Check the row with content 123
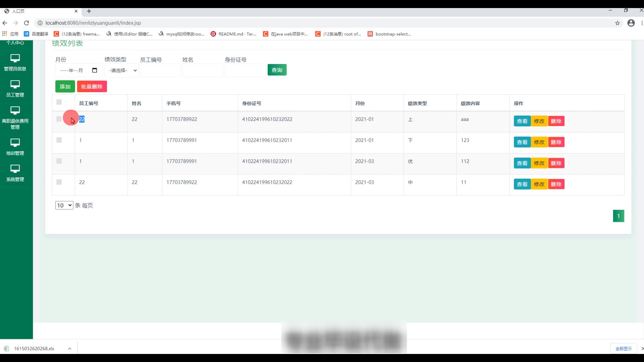Viewport: 644px width, 362px height. pos(59,140)
